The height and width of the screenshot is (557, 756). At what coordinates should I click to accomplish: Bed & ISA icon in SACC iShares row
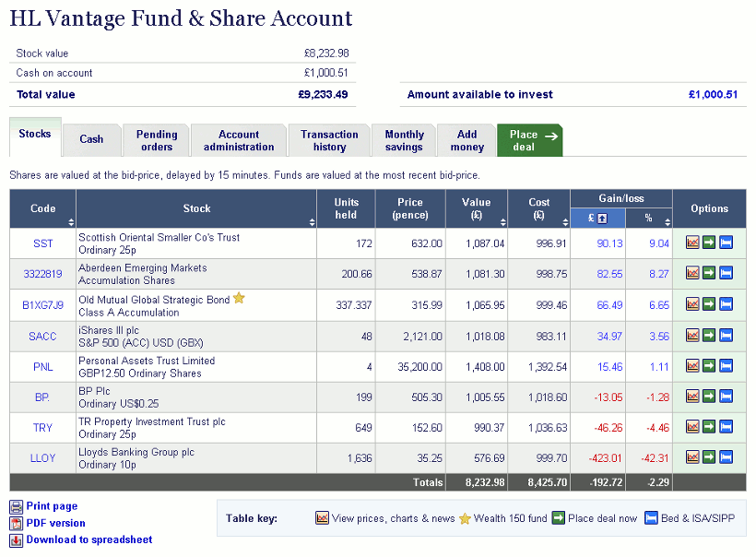pos(726,335)
